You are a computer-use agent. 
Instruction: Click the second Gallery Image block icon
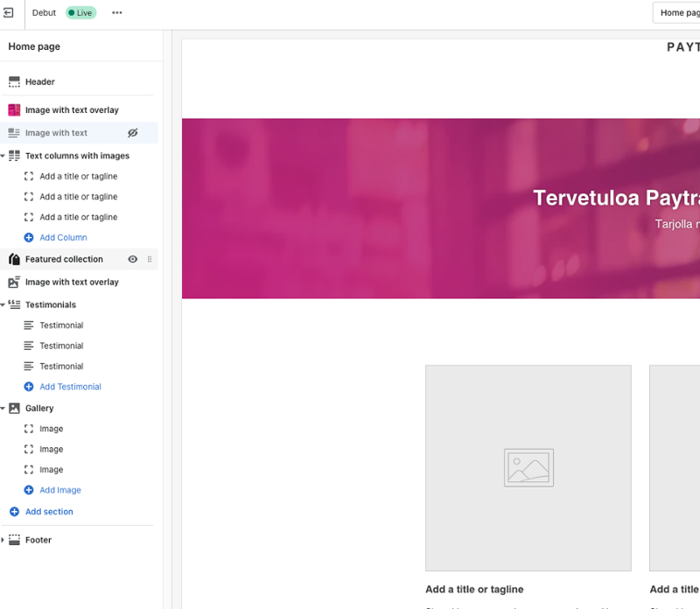[x=29, y=449]
